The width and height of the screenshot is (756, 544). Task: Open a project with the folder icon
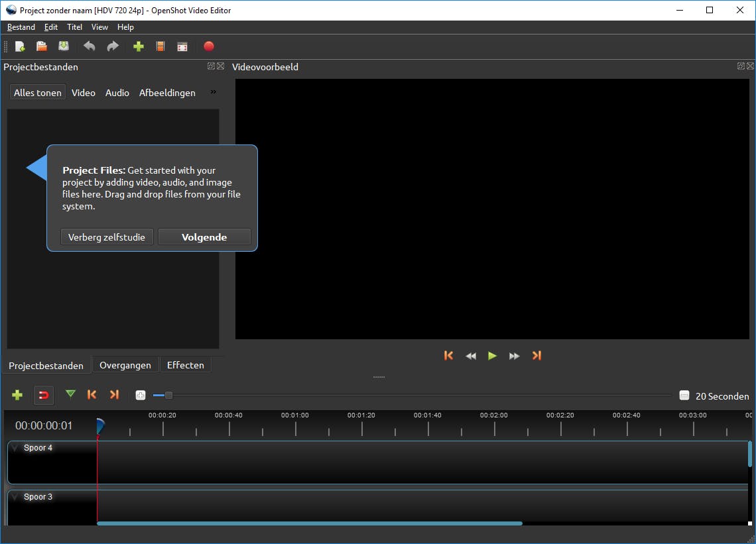point(42,46)
